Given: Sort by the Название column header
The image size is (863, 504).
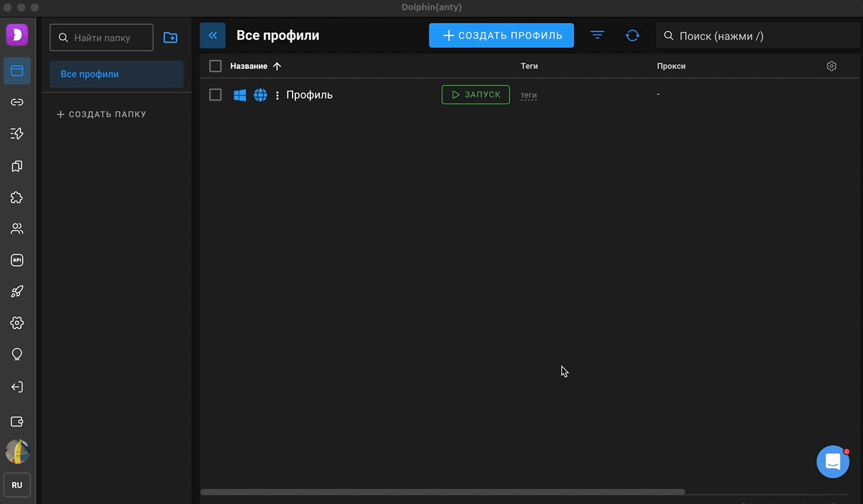Looking at the screenshot, I should coord(249,66).
